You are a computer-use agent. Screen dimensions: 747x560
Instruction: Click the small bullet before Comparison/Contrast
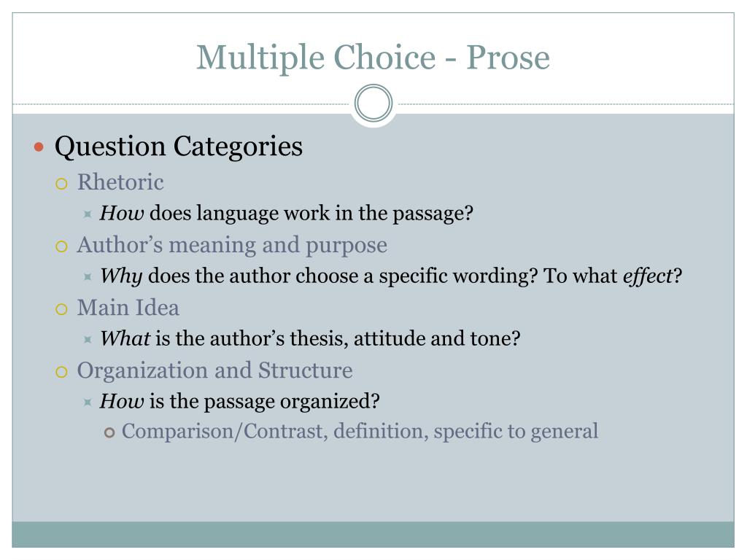tap(109, 433)
